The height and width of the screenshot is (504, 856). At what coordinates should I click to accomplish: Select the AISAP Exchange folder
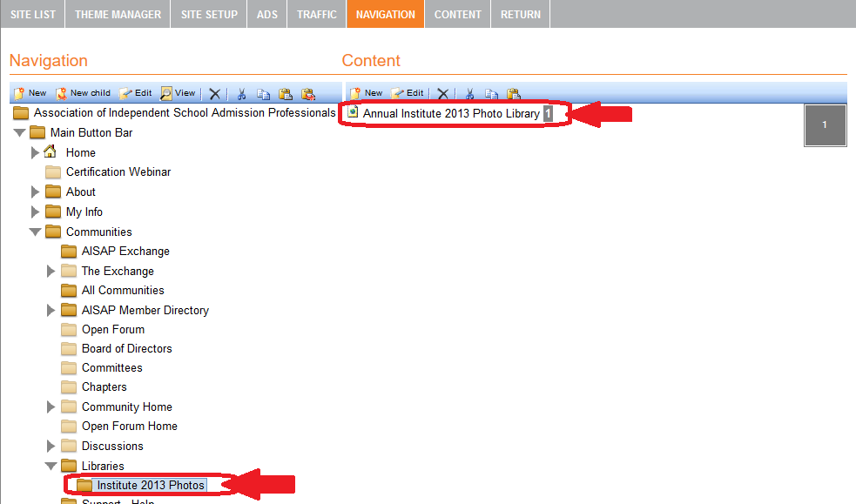coord(125,251)
